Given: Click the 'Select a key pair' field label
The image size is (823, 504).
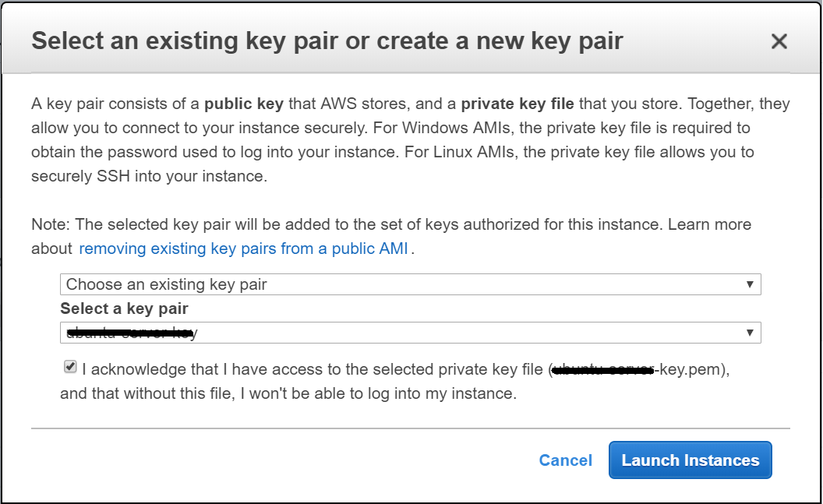Looking at the screenshot, I should (x=124, y=308).
